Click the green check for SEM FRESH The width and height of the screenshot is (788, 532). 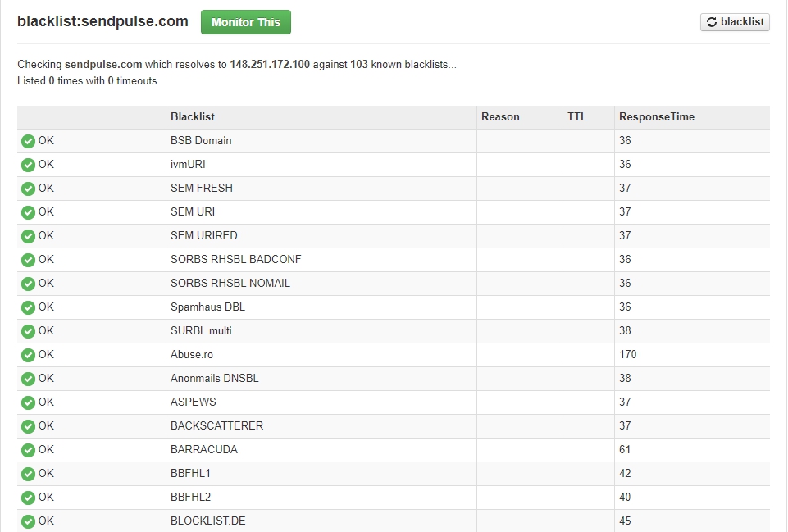pos(28,189)
